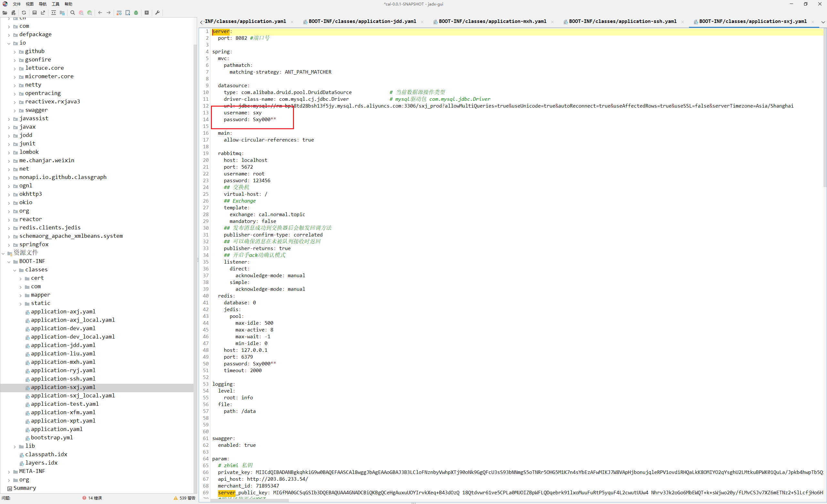Save all using the floppy disk icon
This screenshot has width=827, height=504.
pyautogui.click(x=34, y=13)
